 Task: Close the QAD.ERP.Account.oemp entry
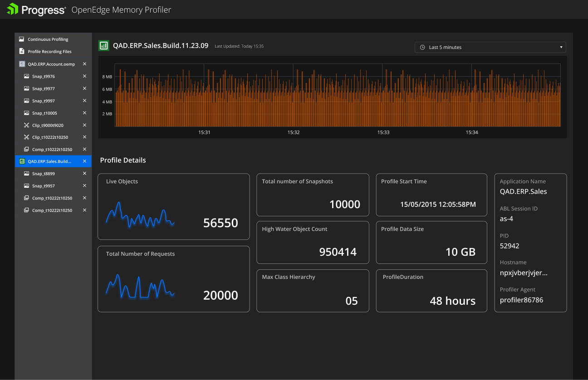coord(84,64)
